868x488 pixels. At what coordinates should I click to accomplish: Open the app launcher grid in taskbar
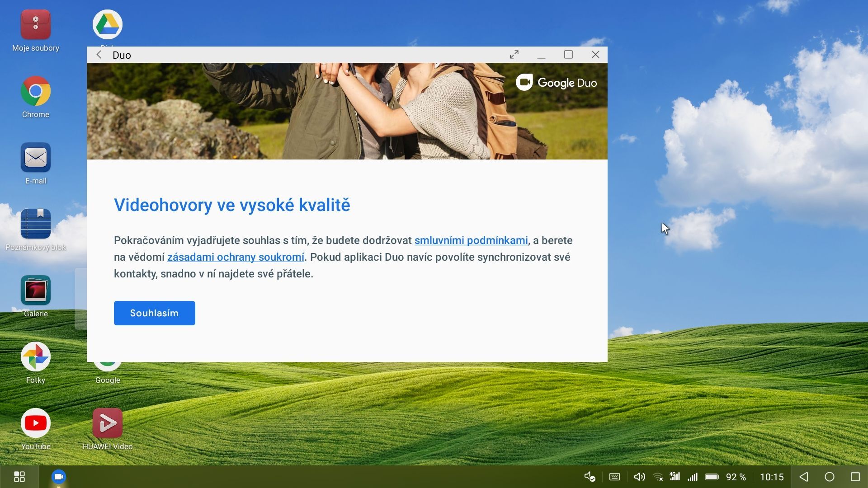point(19,477)
